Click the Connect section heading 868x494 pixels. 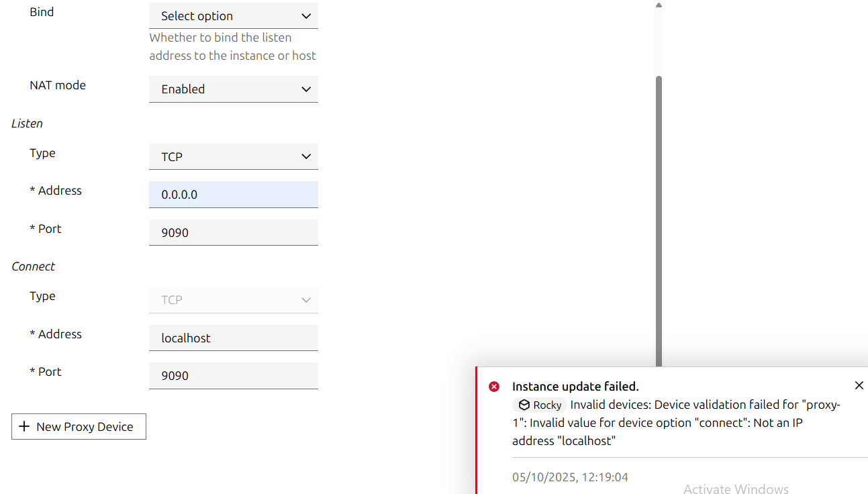[x=34, y=266]
